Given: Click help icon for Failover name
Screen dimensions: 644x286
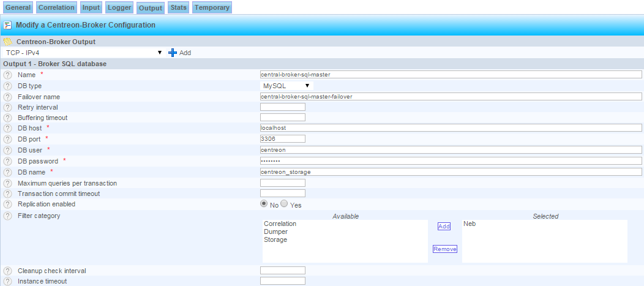Looking at the screenshot, I should tap(7, 97).
